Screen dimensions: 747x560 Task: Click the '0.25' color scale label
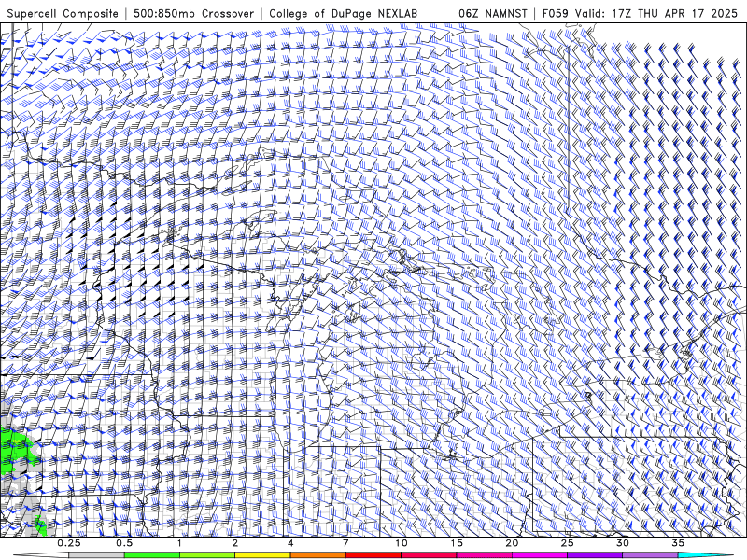(69, 543)
